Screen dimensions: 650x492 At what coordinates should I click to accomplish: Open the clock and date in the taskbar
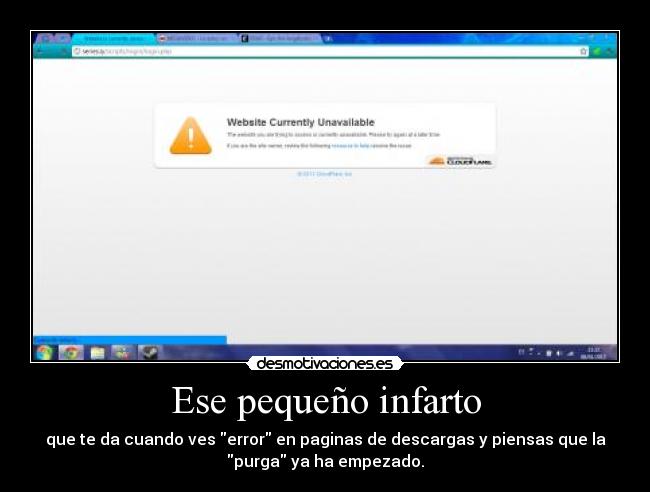594,353
